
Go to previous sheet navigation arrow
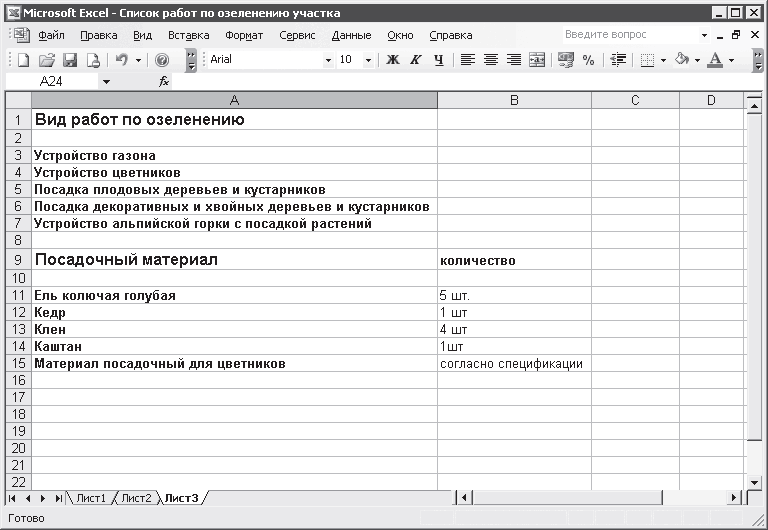click(x=27, y=498)
